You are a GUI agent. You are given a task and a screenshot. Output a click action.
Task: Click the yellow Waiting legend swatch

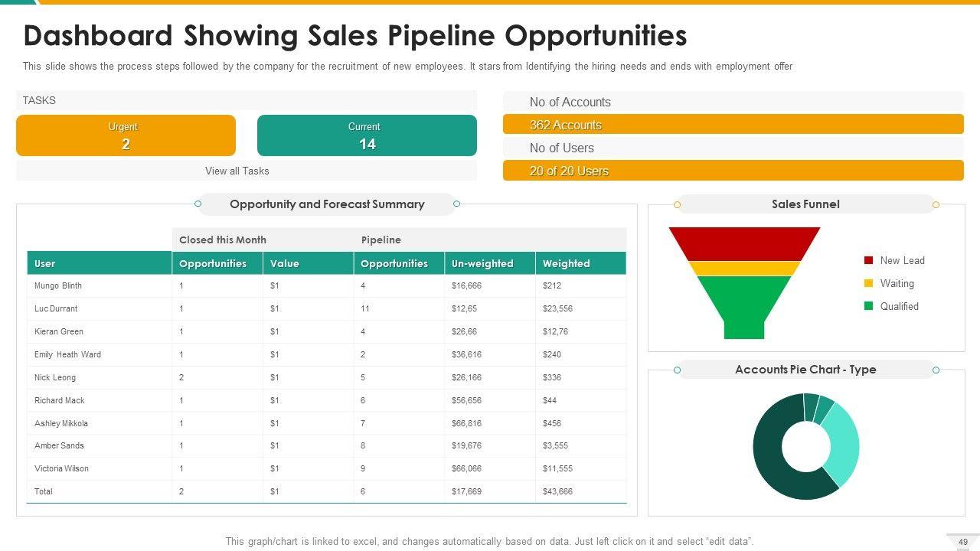[x=868, y=284]
